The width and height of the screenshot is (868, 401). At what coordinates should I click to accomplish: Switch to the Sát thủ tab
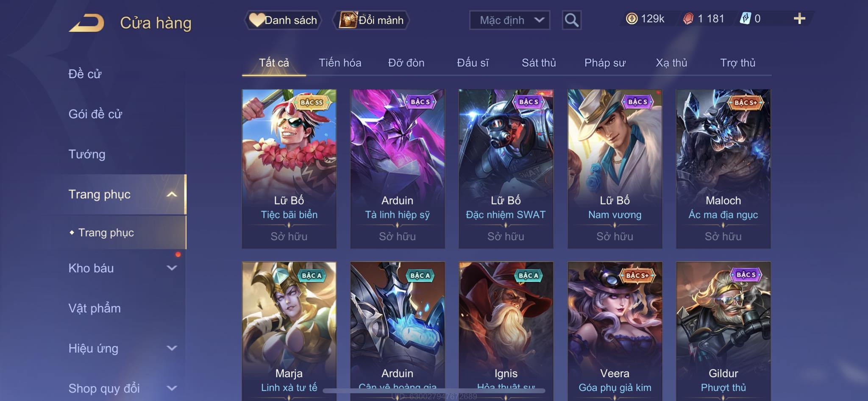pos(538,63)
